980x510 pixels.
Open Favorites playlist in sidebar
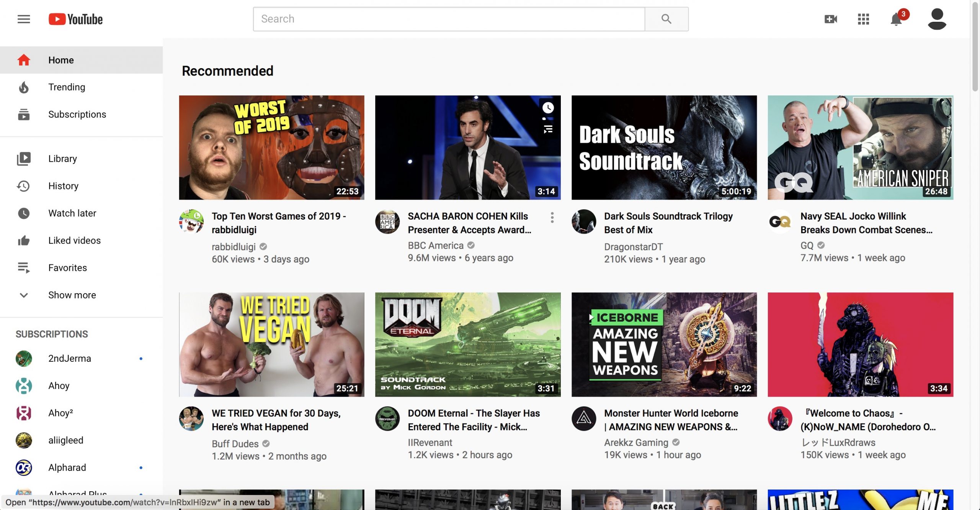81,268
